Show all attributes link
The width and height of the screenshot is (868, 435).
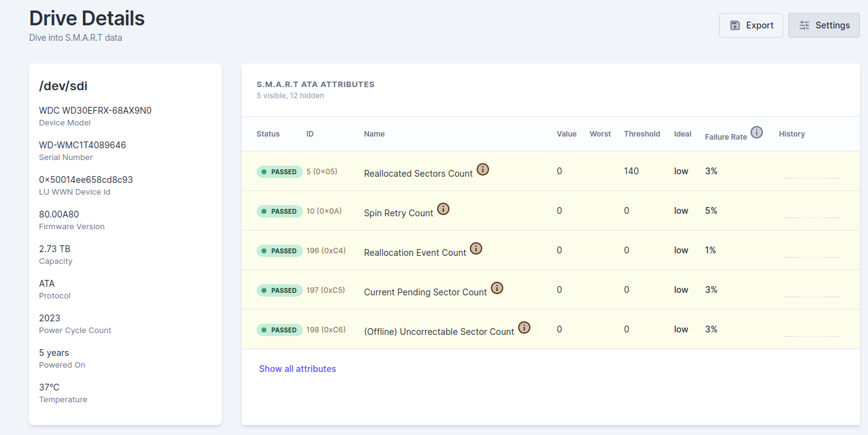point(297,369)
